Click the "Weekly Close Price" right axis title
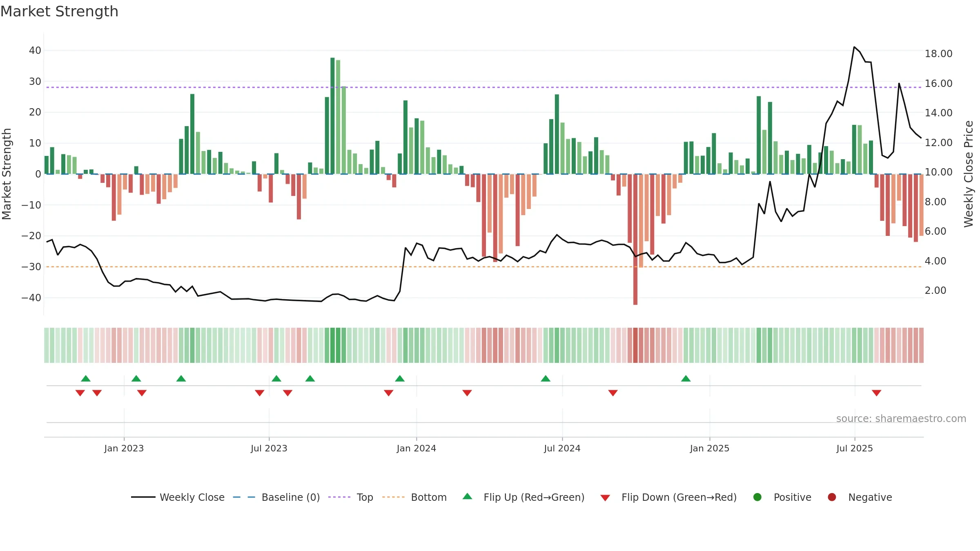This screenshot has width=980, height=551. (x=969, y=174)
